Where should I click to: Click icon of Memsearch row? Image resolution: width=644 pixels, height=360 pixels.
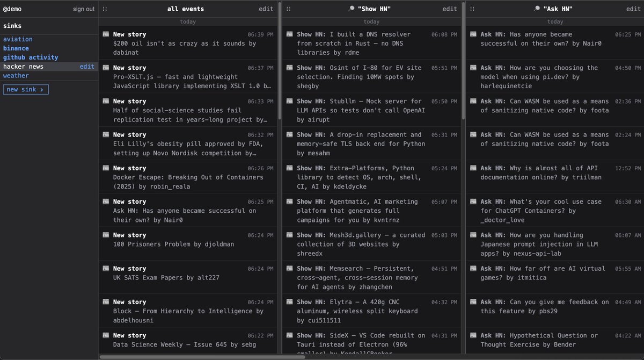tap(290, 269)
